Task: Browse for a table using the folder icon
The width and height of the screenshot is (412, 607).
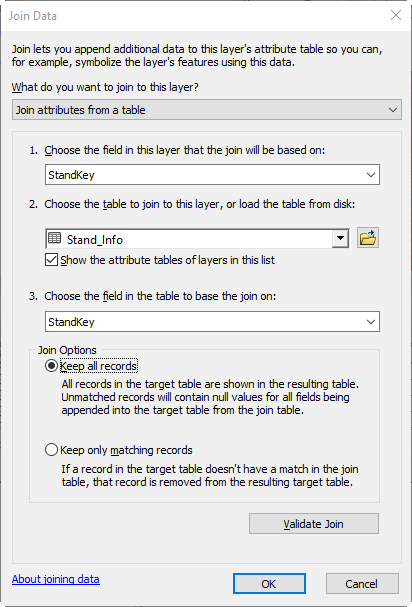Action: coord(367,238)
